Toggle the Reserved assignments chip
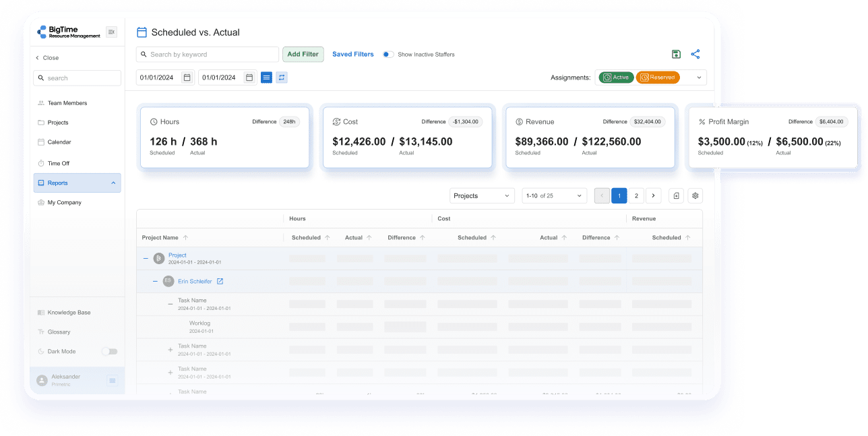The image size is (868, 436). tap(658, 77)
